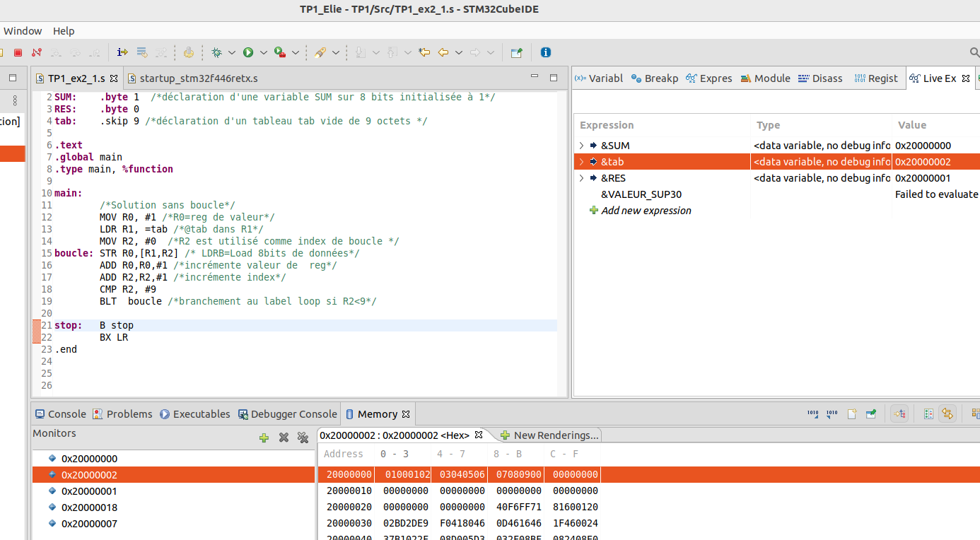Click the green Run play button

(x=248, y=52)
